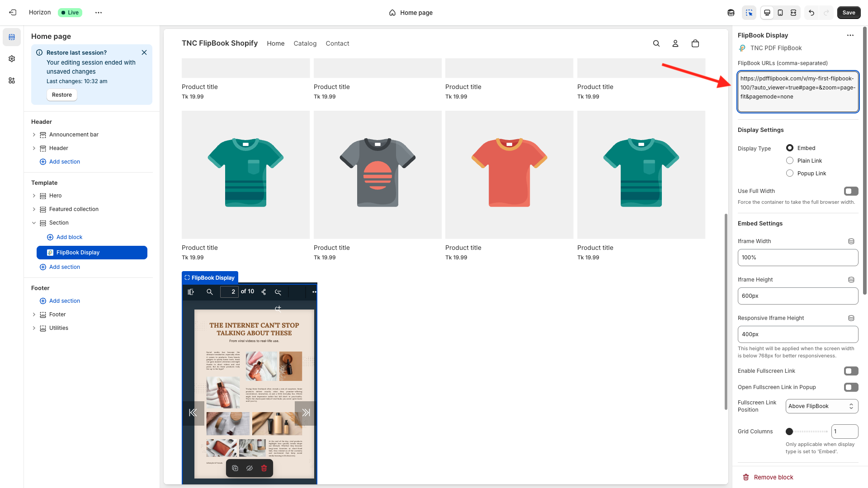
Task: Expand the Featured collection tree item
Action: point(34,209)
